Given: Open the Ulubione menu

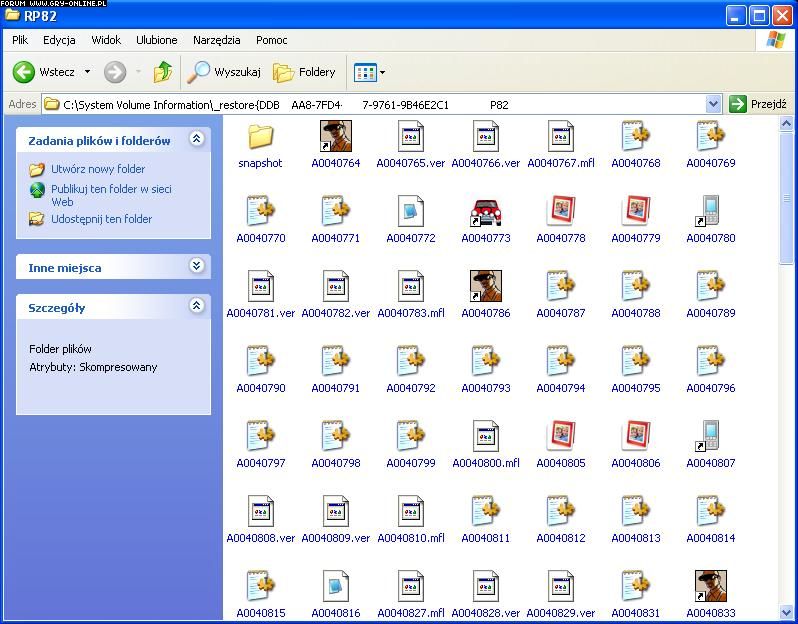Looking at the screenshot, I should (157, 40).
